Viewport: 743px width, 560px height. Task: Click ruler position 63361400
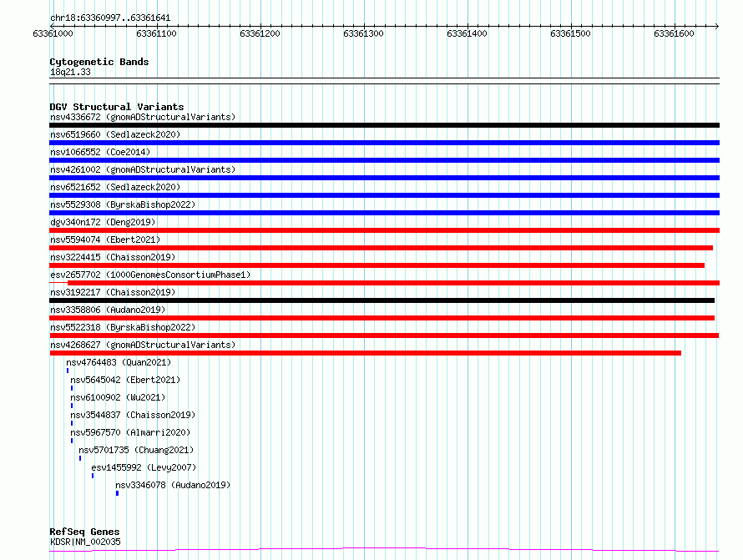pyautogui.click(x=468, y=33)
